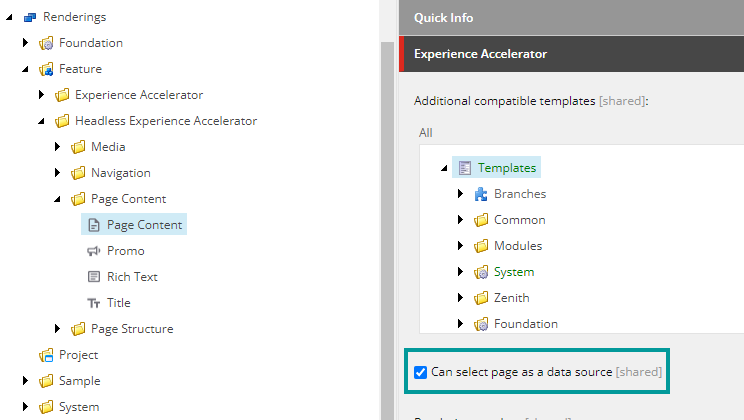Select the Templates label in template tree
Viewport: 744px width, 420px height.
tap(507, 168)
